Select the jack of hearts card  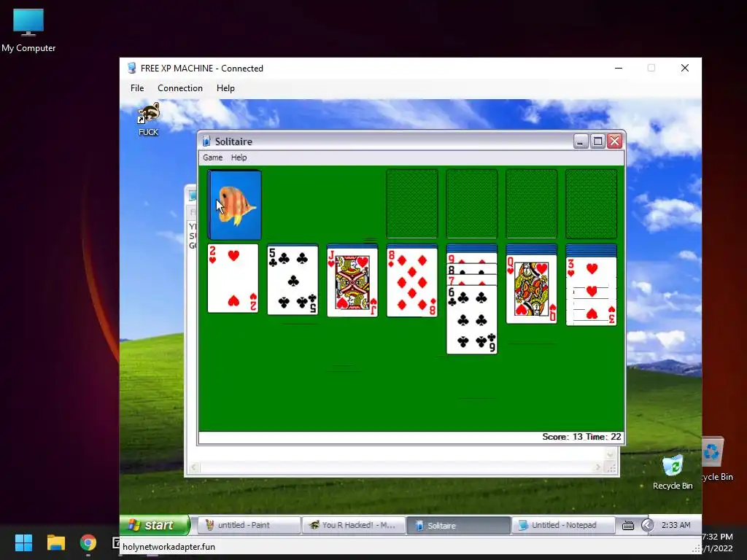tap(352, 282)
